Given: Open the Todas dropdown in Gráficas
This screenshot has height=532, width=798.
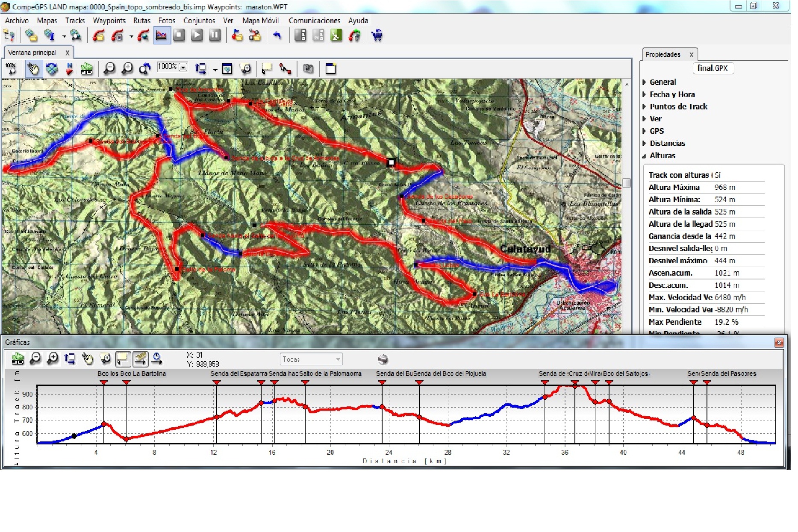Looking at the screenshot, I should coord(338,359).
